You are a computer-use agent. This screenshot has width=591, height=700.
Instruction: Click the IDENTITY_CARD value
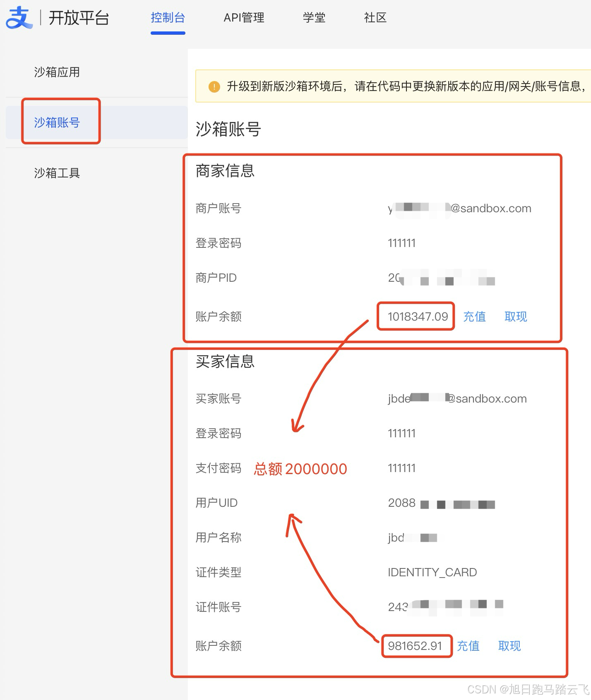tap(432, 572)
